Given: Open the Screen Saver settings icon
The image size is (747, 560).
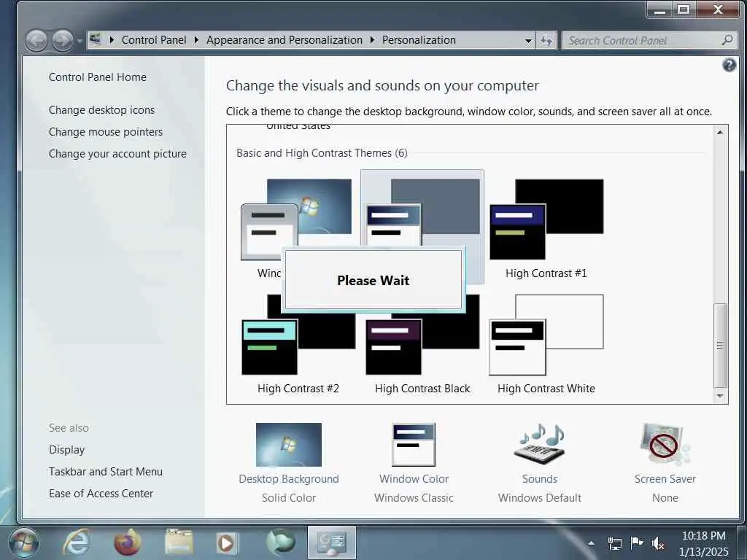Looking at the screenshot, I should pyautogui.click(x=665, y=444).
